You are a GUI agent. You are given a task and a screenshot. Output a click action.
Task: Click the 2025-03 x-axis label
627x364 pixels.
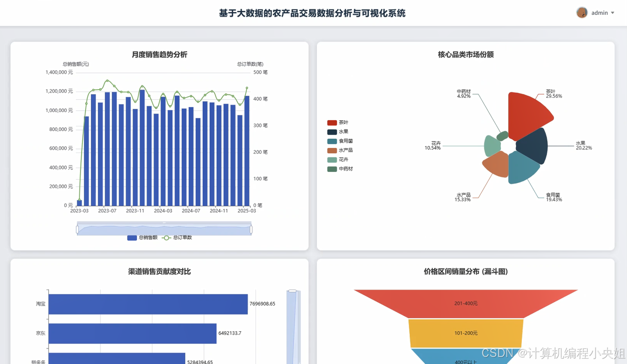pyautogui.click(x=247, y=211)
